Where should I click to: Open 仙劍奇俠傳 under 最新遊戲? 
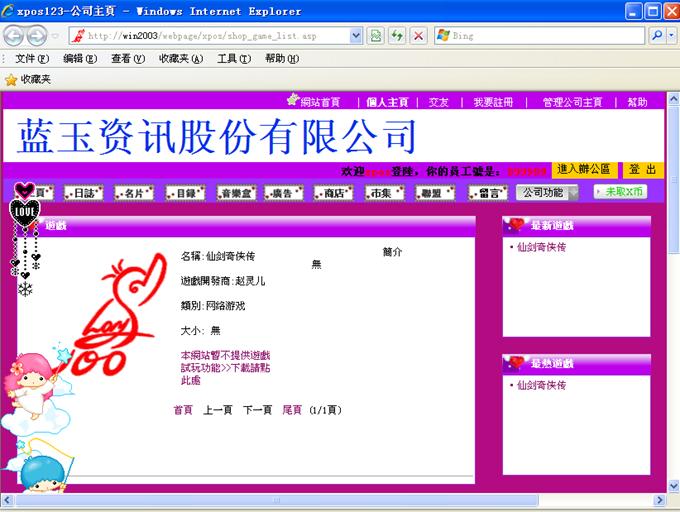pyautogui.click(x=541, y=247)
